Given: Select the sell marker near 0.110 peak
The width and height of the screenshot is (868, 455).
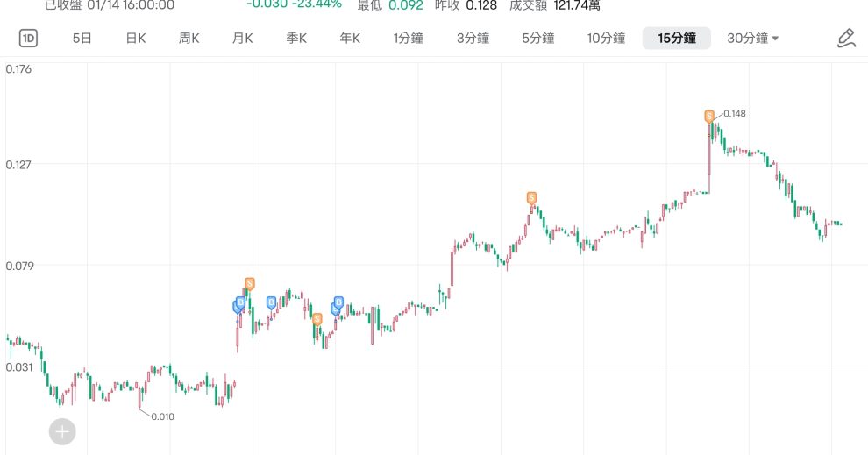Looking at the screenshot, I should (531, 199).
